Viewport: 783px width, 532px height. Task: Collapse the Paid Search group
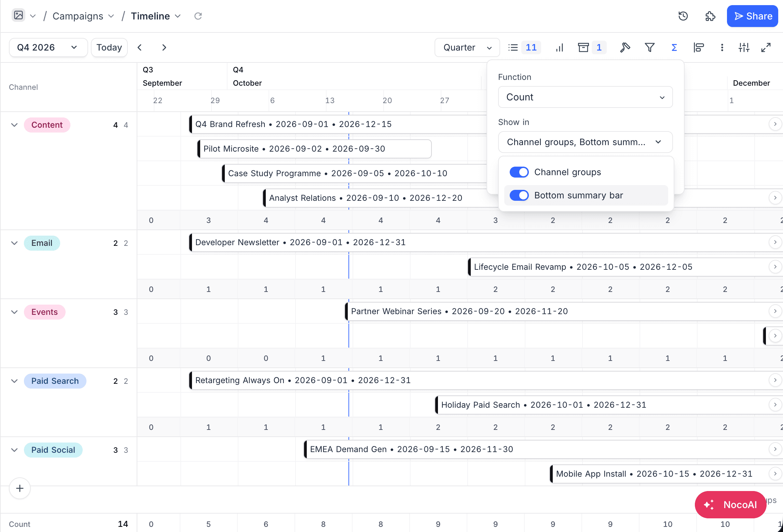(x=14, y=381)
